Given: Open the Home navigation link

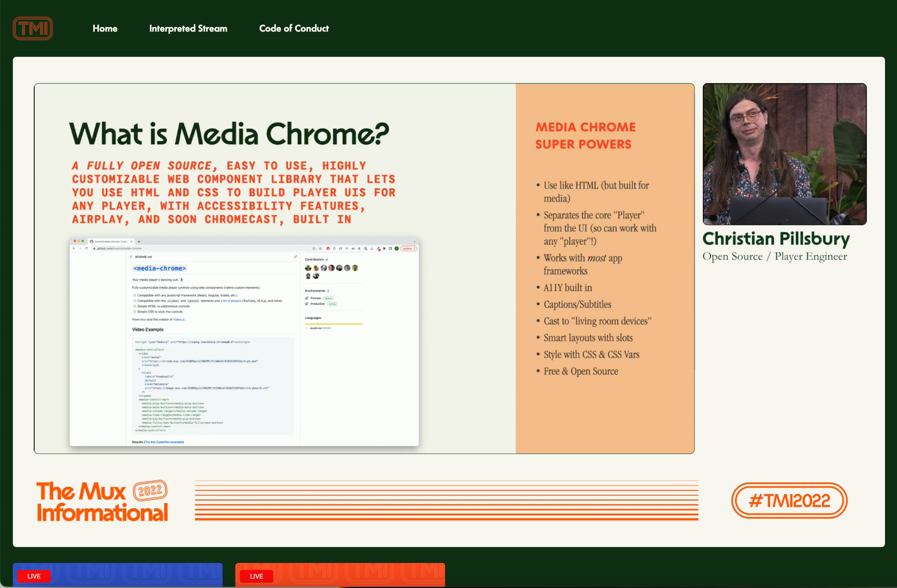Looking at the screenshot, I should coord(105,28).
